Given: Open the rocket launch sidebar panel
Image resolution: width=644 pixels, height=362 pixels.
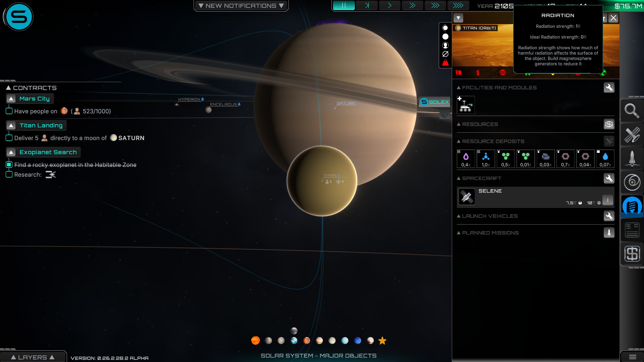Looking at the screenshot, I should pyautogui.click(x=632, y=159).
